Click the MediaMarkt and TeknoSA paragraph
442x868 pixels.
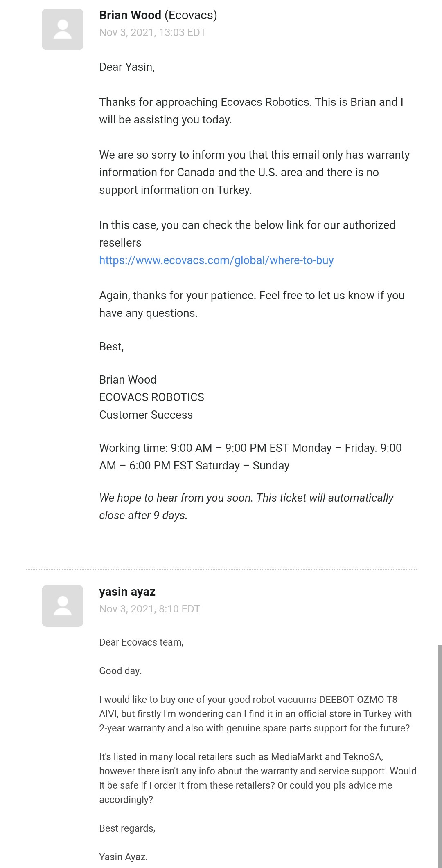click(x=258, y=778)
